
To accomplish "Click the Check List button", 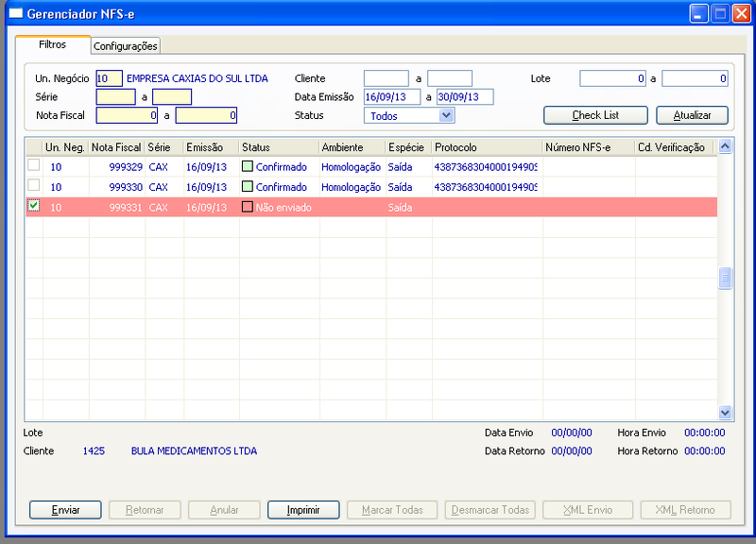I will point(595,115).
